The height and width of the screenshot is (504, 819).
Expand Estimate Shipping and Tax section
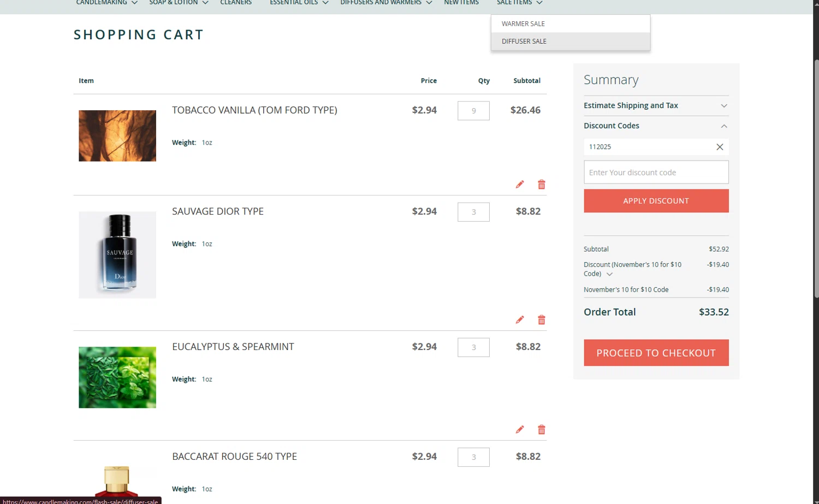656,105
